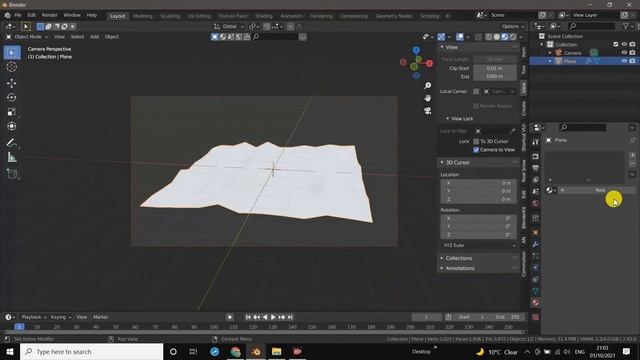640x360 pixels.
Task: Toggle camera view gizmo icon
Action: (x=427, y=111)
